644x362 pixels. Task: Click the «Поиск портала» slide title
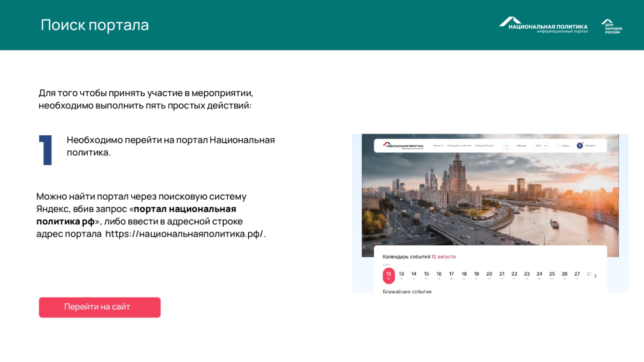95,25
